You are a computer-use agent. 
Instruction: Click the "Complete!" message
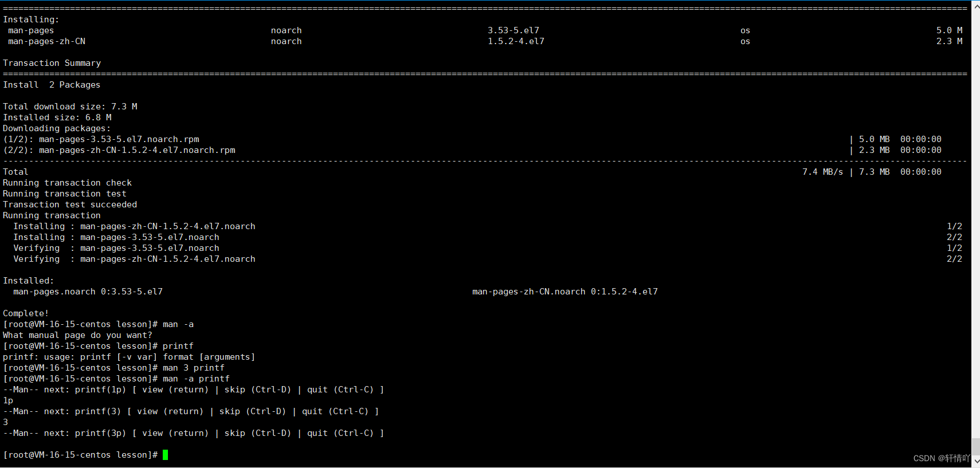pyautogui.click(x=26, y=313)
